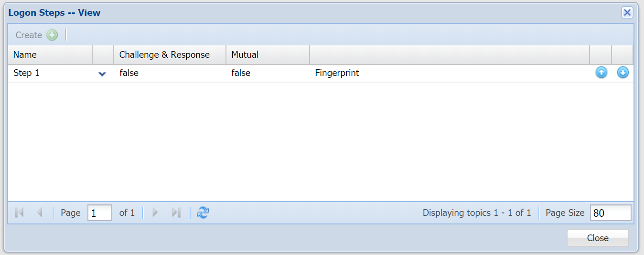Move Step 1 down with arrow icon

(x=623, y=73)
